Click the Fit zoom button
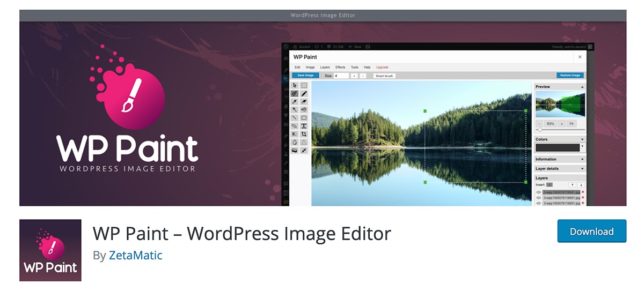Screen dimensions: 644x291 coord(572,123)
